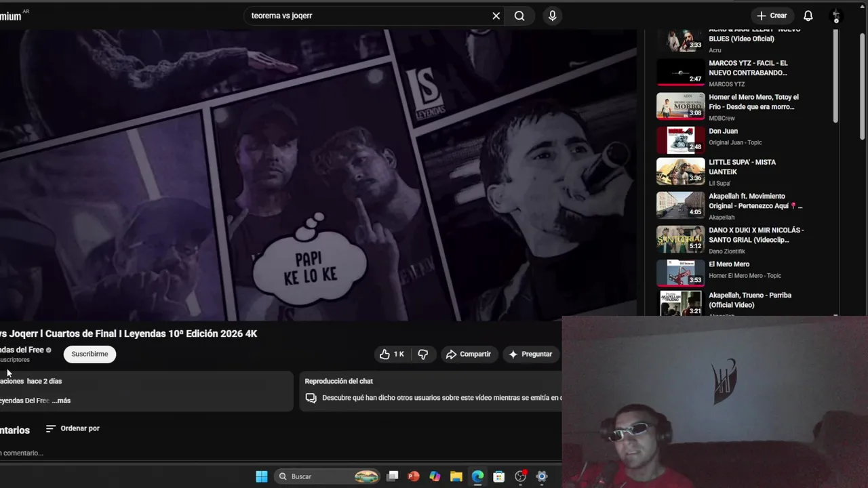Open the Acru channel name

point(715,50)
